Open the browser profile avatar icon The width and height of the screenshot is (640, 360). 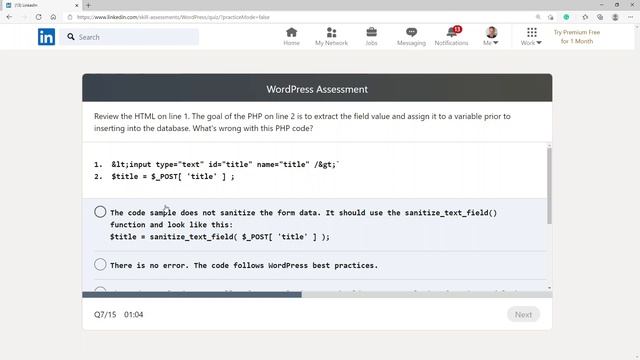[615, 17]
